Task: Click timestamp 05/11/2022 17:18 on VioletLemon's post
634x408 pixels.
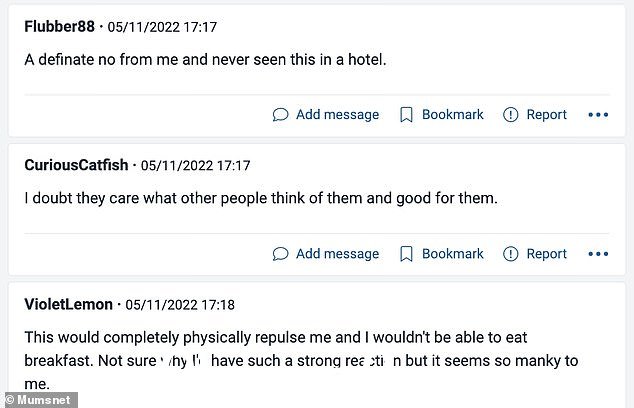Action: (x=180, y=304)
